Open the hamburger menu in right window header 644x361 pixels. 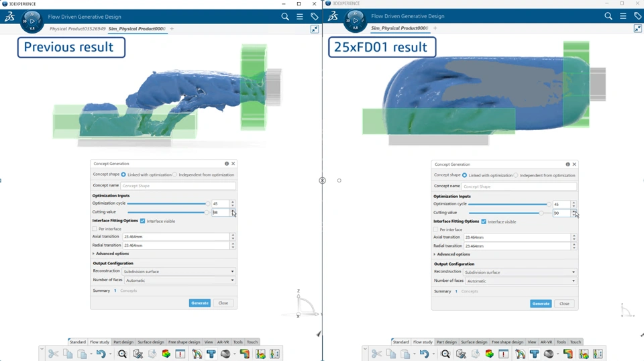pyautogui.click(x=623, y=16)
